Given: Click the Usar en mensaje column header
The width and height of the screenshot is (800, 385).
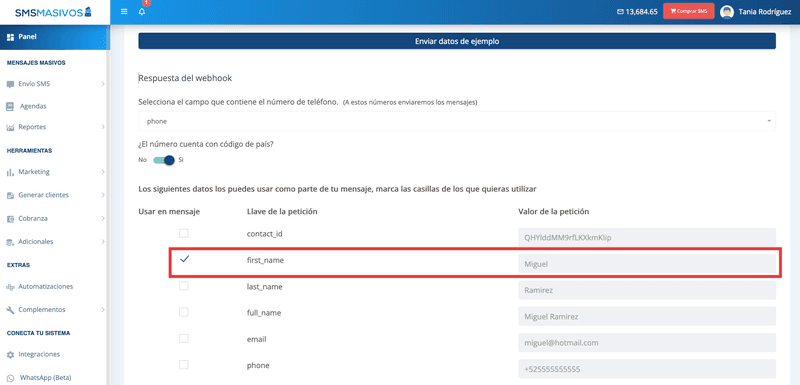Looking at the screenshot, I should click(x=169, y=212).
